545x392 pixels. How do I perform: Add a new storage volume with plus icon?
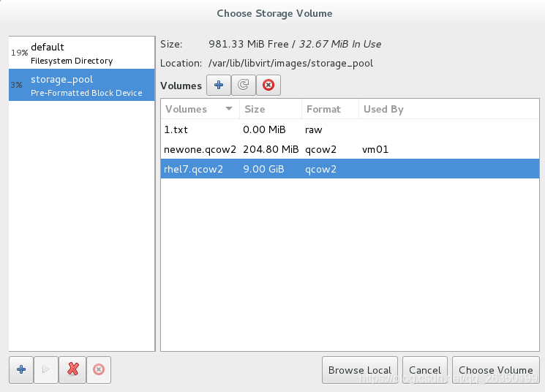click(219, 85)
